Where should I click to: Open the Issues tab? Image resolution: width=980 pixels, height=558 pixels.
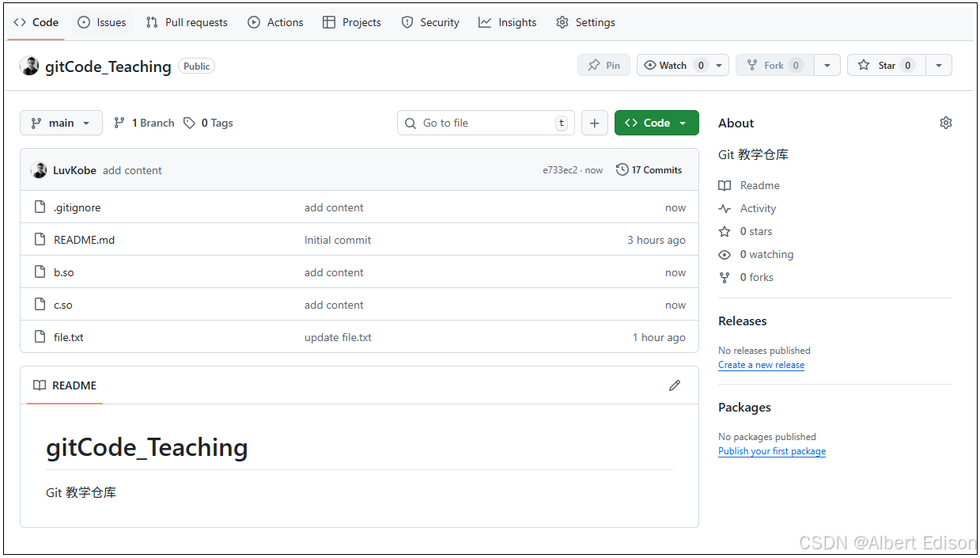[x=102, y=22]
